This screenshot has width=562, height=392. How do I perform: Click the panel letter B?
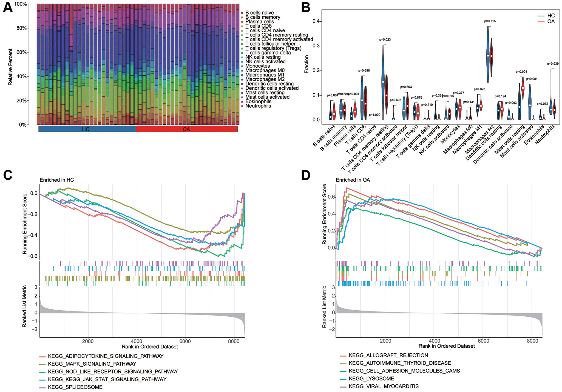coord(306,7)
